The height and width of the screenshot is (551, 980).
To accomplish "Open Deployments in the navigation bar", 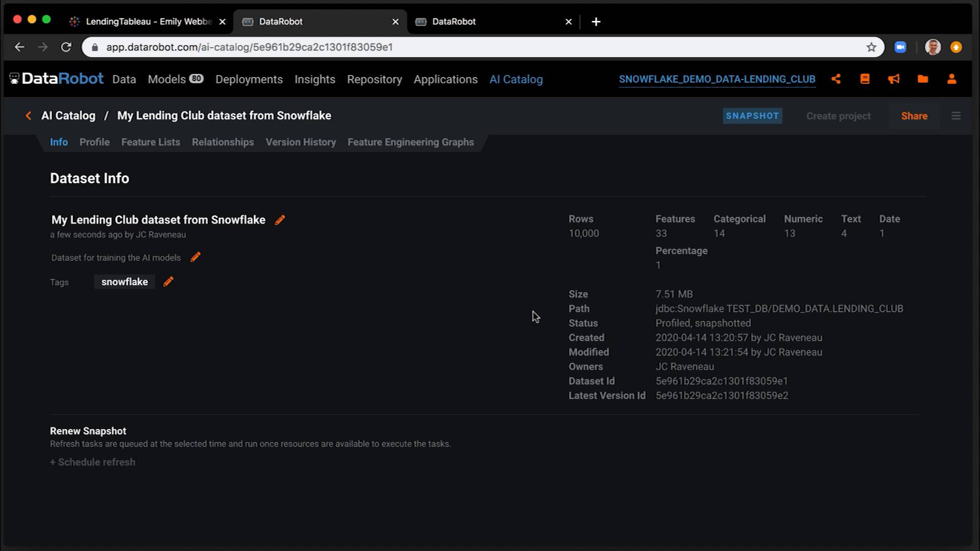I will pos(249,79).
